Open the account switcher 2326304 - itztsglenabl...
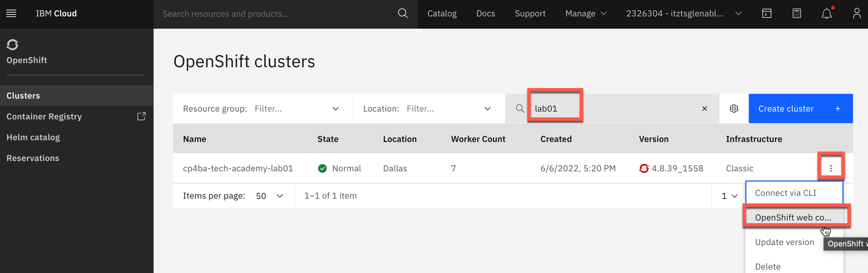The image size is (868, 273). click(684, 14)
